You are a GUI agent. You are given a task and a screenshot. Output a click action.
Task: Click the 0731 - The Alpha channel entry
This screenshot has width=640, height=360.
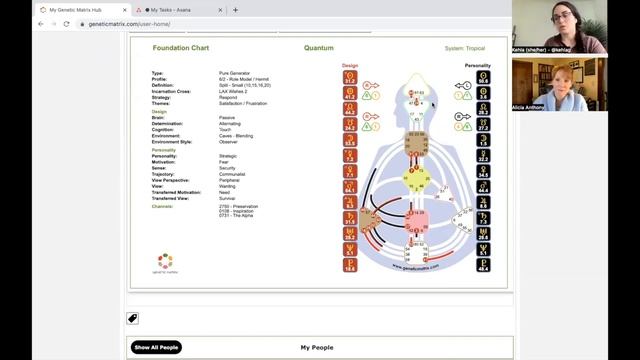[236, 216]
